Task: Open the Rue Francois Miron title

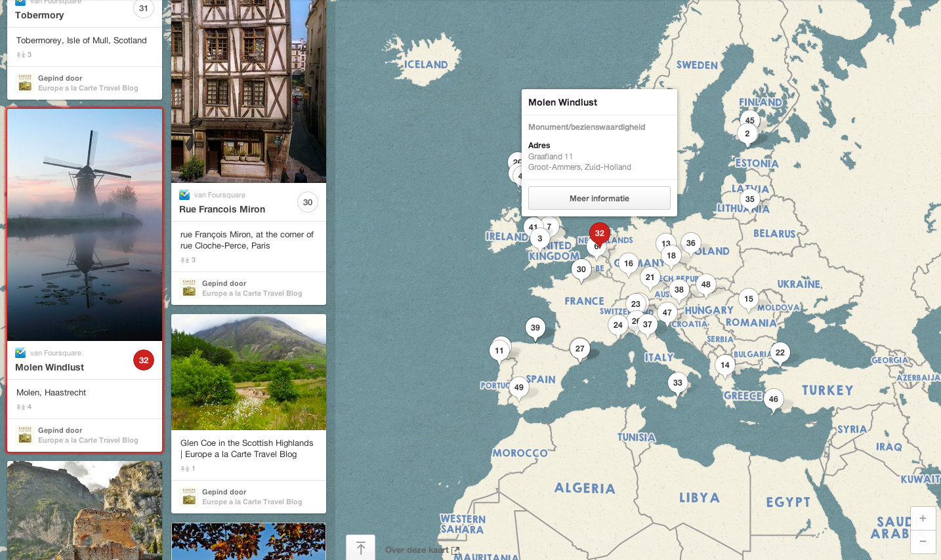Action: 222,209
